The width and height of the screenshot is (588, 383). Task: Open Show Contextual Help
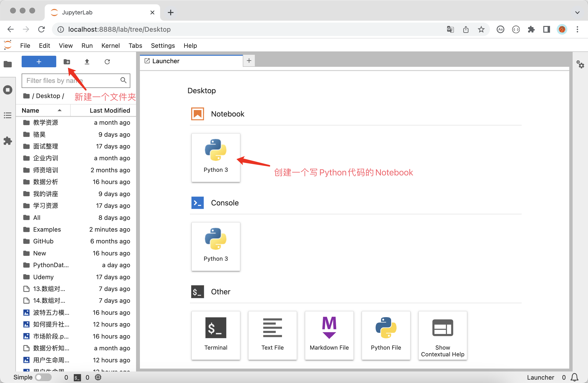tap(442, 335)
